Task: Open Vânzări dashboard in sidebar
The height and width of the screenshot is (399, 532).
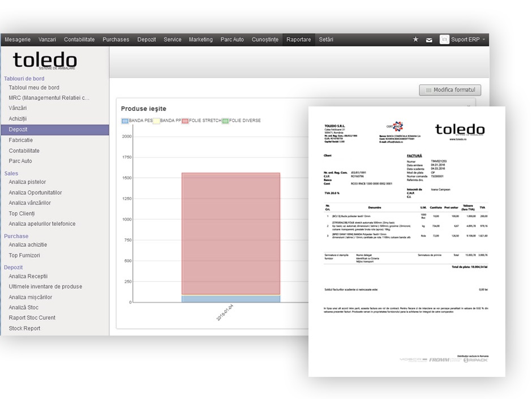Action: point(18,108)
